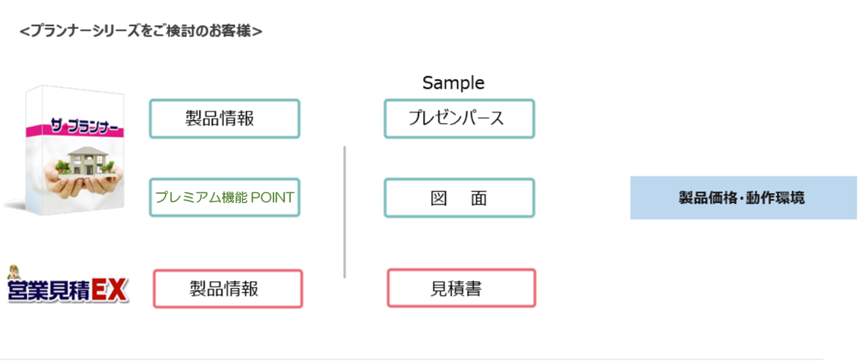Open the 見積書 sample button

click(461, 288)
